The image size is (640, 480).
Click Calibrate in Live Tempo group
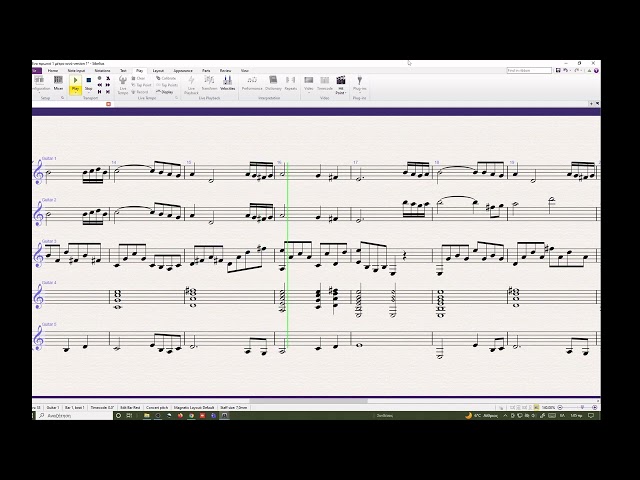(x=166, y=78)
